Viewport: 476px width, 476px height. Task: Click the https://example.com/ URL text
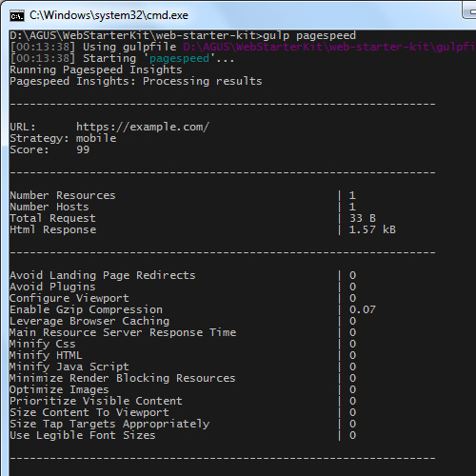point(143,127)
